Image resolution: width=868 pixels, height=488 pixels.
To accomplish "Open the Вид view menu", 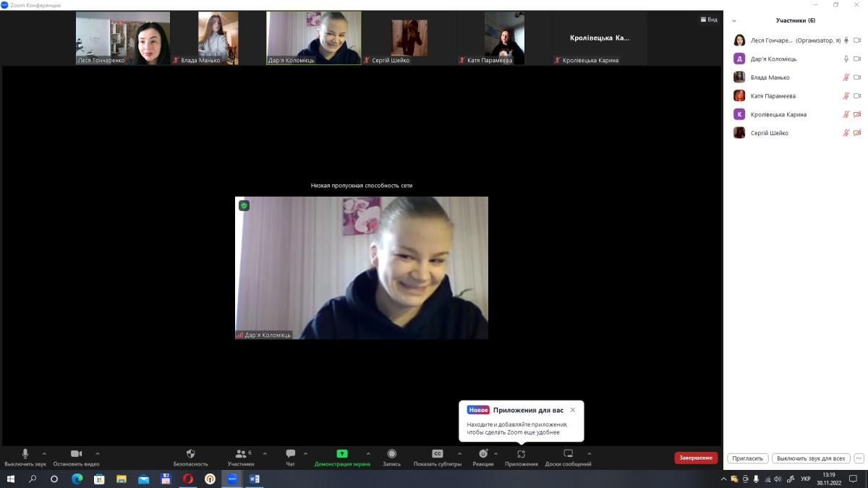I will [x=708, y=20].
